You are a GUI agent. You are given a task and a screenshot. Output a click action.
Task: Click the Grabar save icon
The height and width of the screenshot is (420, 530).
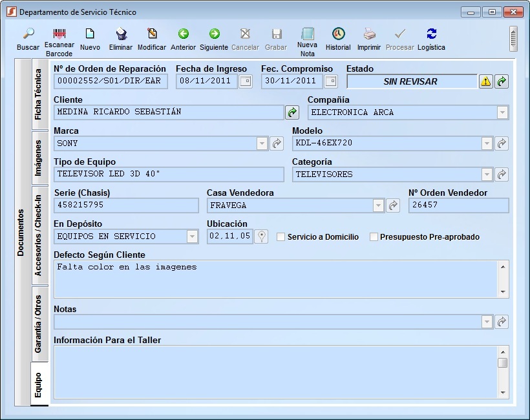(276, 34)
